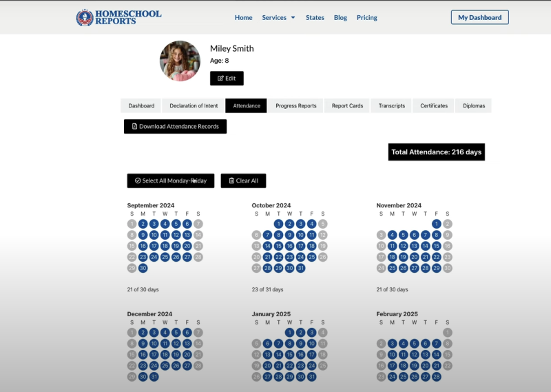This screenshot has width=551, height=392.
Task: Navigate to the States page
Action: click(315, 18)
